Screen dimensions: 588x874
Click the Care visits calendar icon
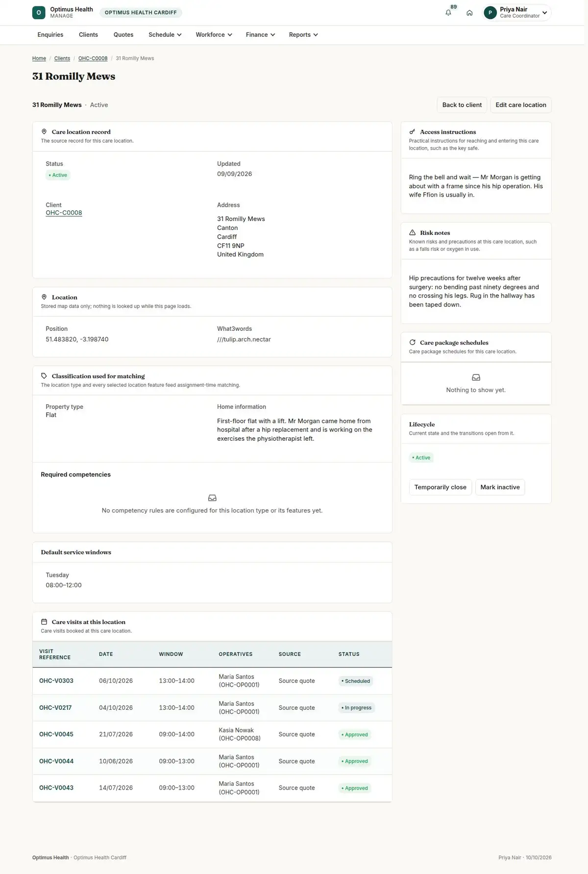pos(44,622)
